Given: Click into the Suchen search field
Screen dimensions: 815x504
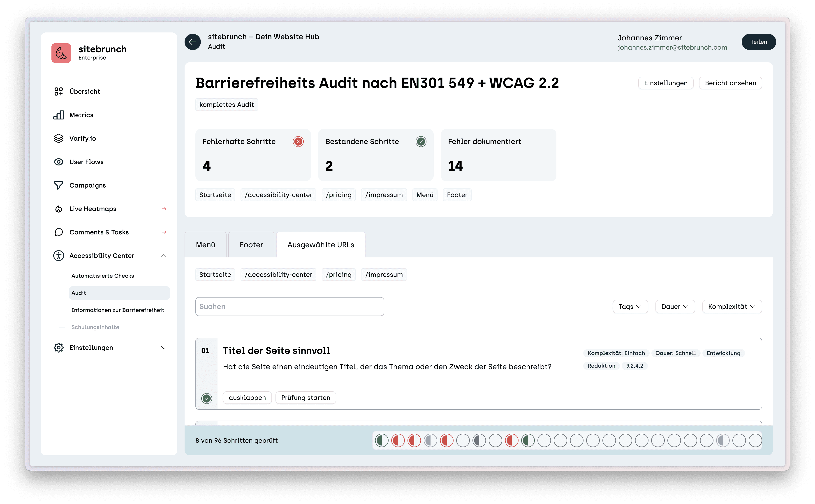Looking at the screenshot, I should (289, 306).
